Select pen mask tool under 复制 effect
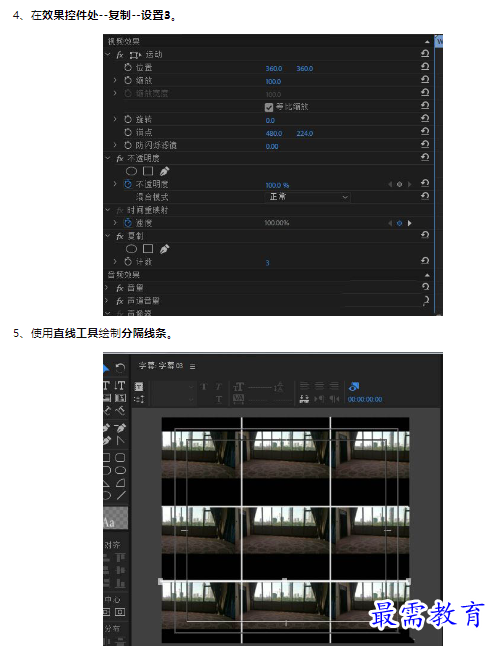This screenshot has height=646, width=493. point(164,249)
